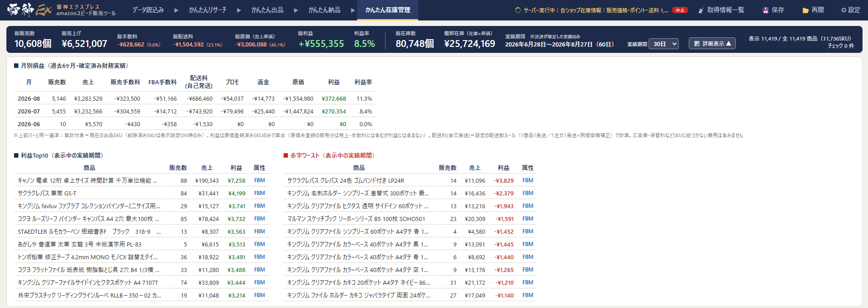Screen dimensions: 868x308
Task: Open the キヤノン 電卓 12桁 product row
Action: click(141, 180)
